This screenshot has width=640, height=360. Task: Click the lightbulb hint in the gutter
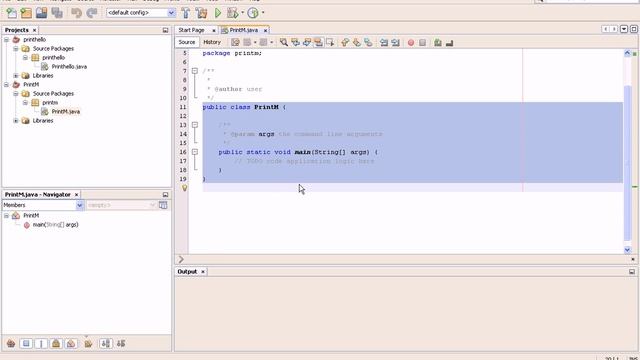[184, 188]
